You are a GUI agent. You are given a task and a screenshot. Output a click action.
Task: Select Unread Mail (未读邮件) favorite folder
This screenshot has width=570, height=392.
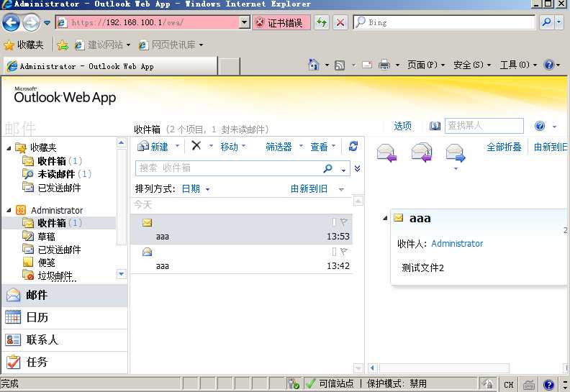(x=56, y=174)
